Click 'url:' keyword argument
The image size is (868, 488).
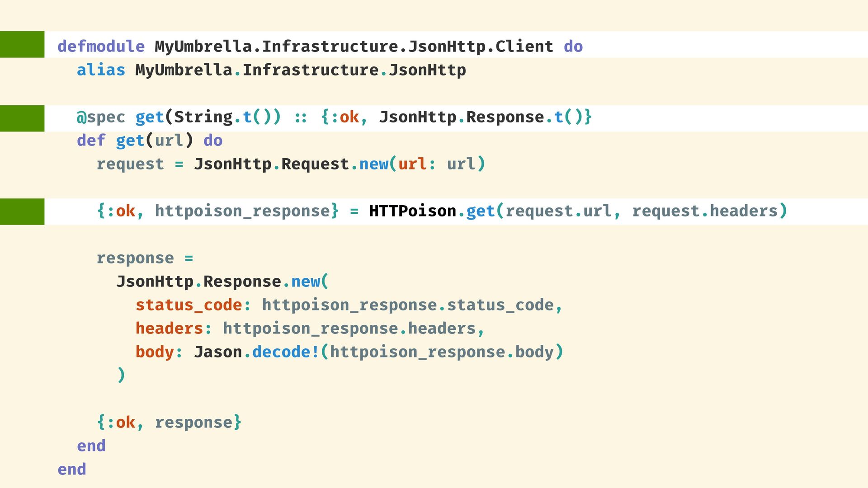pyautogui.click(x=417, y=164)
